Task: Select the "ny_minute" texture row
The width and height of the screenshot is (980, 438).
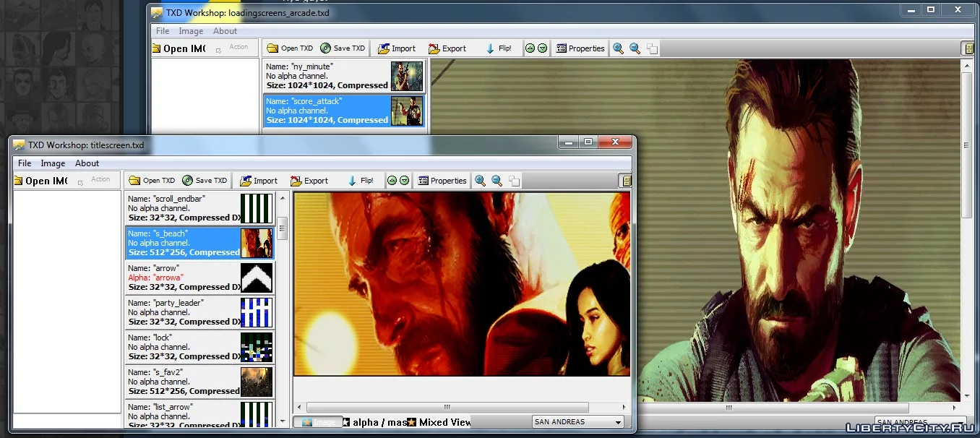Action: click(344, 76)
